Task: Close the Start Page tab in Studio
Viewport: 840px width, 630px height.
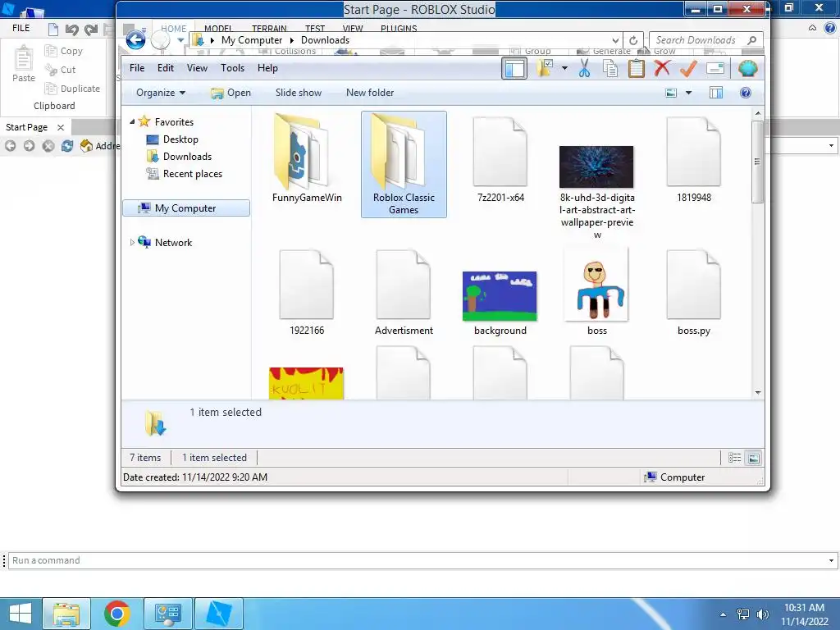Action: 61,127
